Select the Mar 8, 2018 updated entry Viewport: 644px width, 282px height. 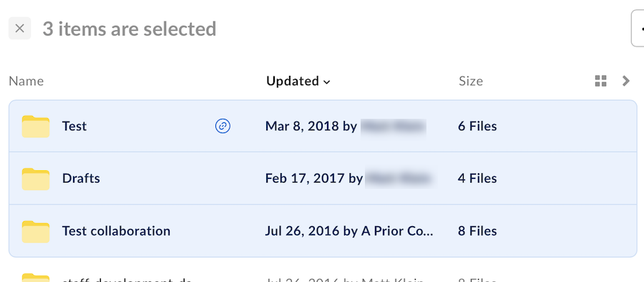(x=311, y=126)
